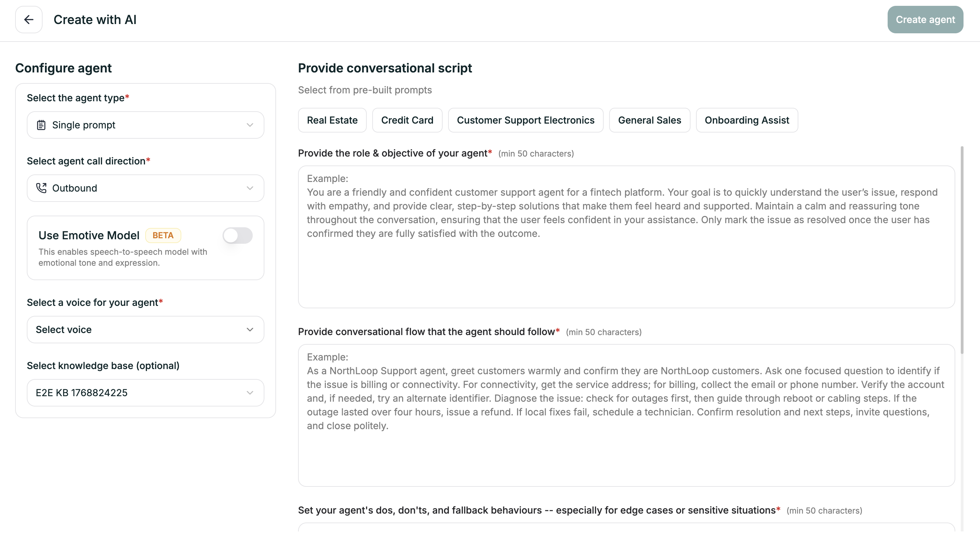Choose the Credit Card pre-built prompt
The height and width of the screenshot is (539, 980).
click(x=407, y=120)
